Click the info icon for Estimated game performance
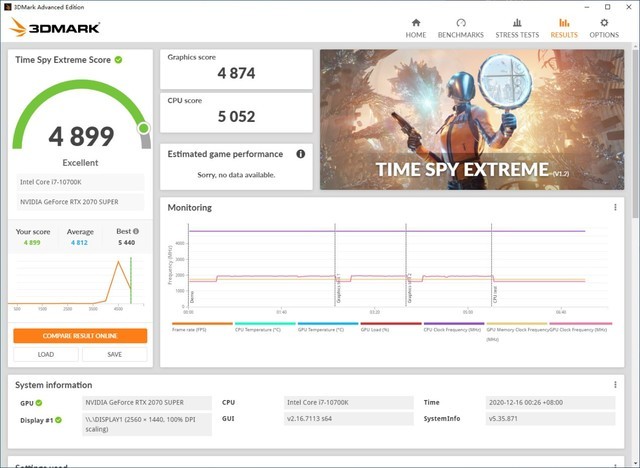 (x=300, y=154)
